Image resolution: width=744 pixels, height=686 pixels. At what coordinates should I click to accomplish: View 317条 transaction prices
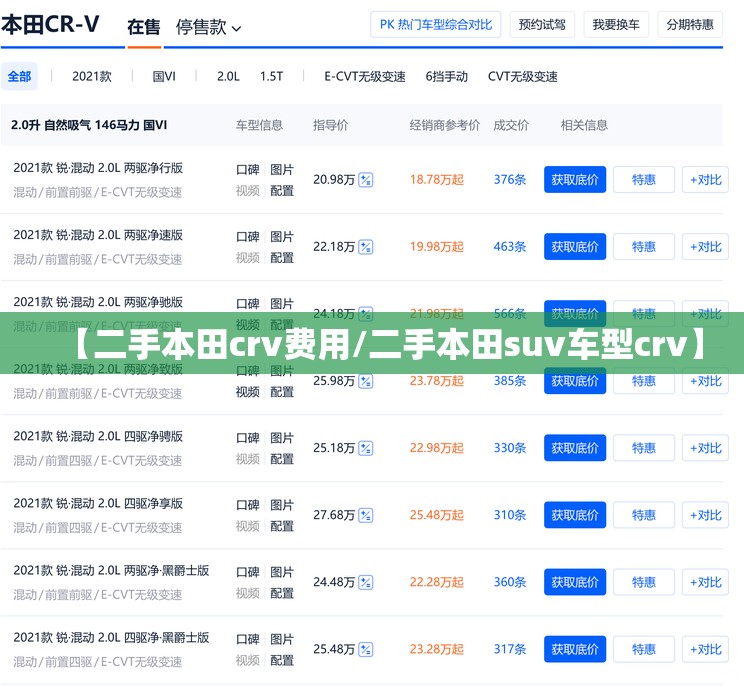tap(510, 649)
